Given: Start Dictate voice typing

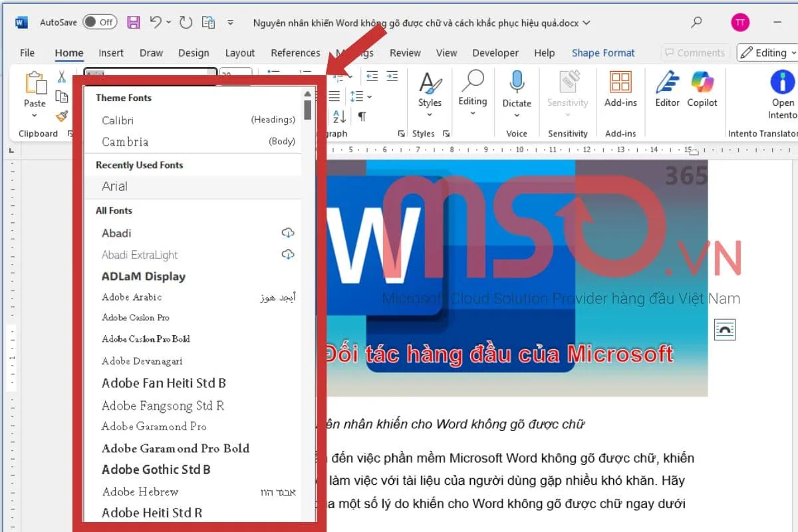Looking at the screenshot, I should click(x=517, y=88).
